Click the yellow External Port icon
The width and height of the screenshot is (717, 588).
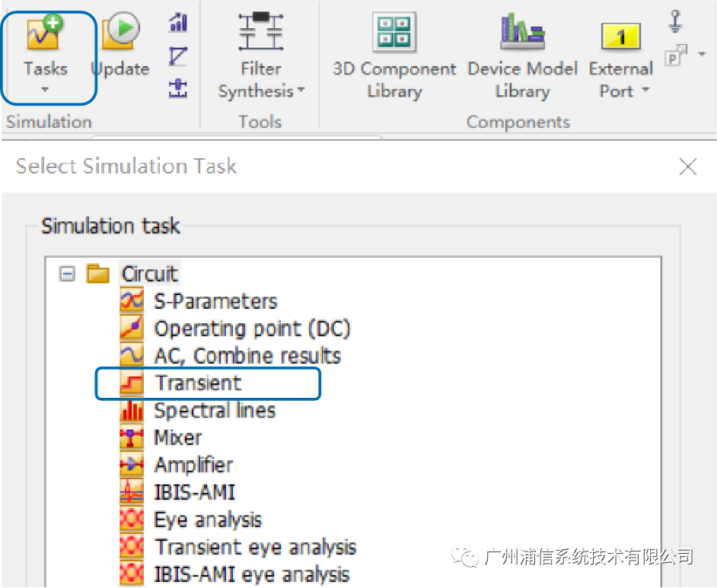[x=621, y=36]
